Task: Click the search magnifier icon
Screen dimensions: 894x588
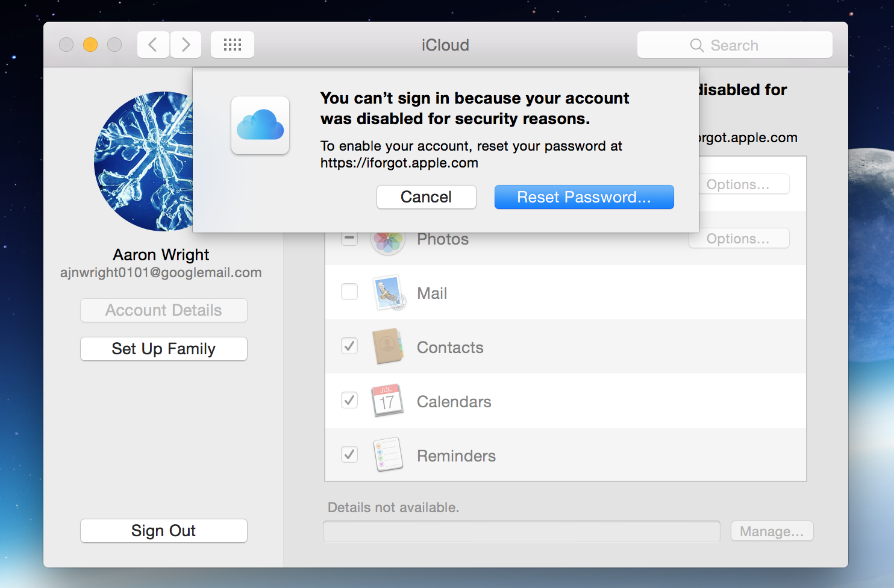Action: click(697, 45)
